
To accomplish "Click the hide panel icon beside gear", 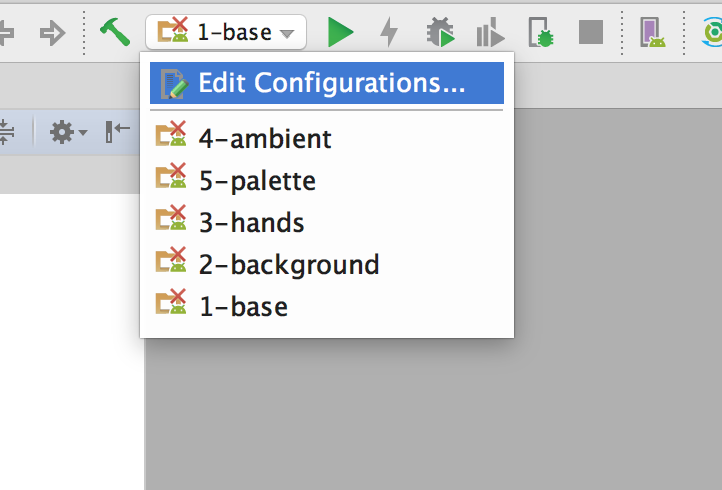I will (x=118, y=131).
